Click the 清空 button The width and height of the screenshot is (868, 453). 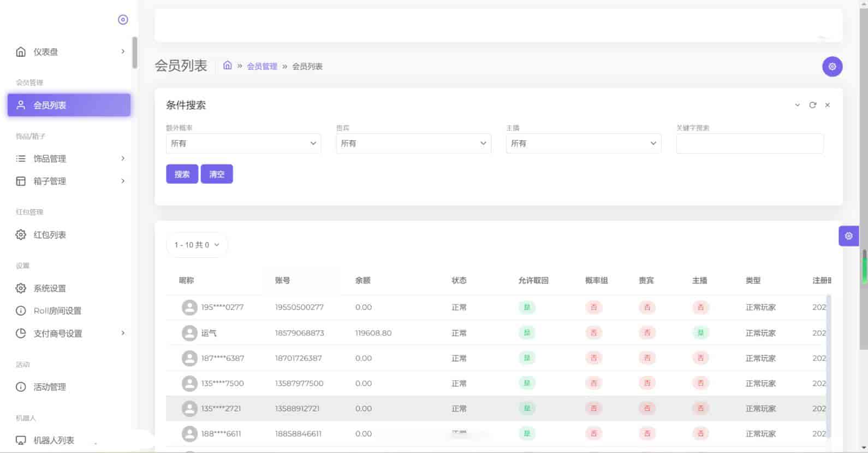[217, 174]
